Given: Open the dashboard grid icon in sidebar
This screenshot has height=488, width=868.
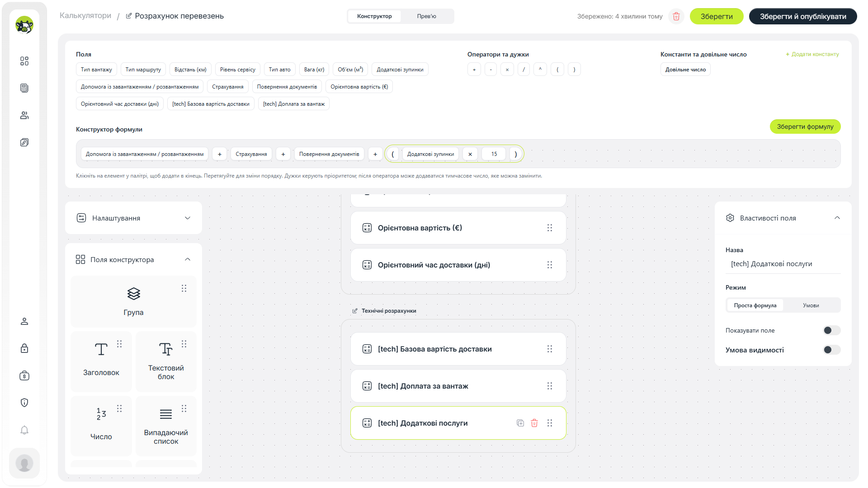Looking at the screenshot, I should pos(24,61).
